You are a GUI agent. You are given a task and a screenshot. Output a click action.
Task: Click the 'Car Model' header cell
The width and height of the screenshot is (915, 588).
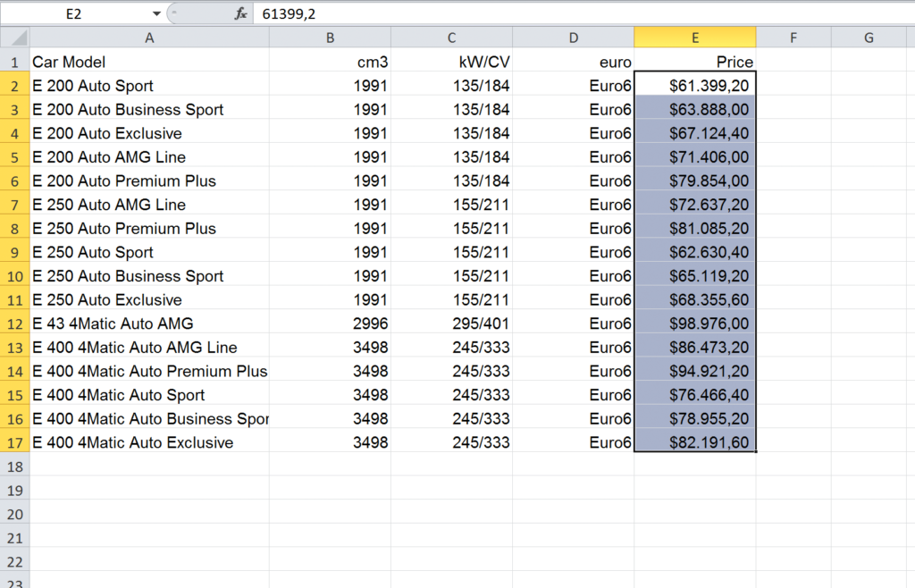coord(149,62)
